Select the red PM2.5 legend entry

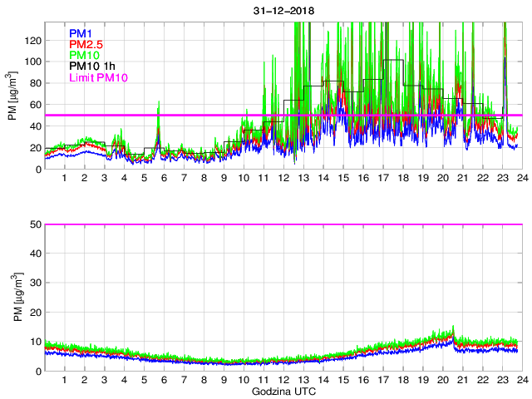click(86, 45)
